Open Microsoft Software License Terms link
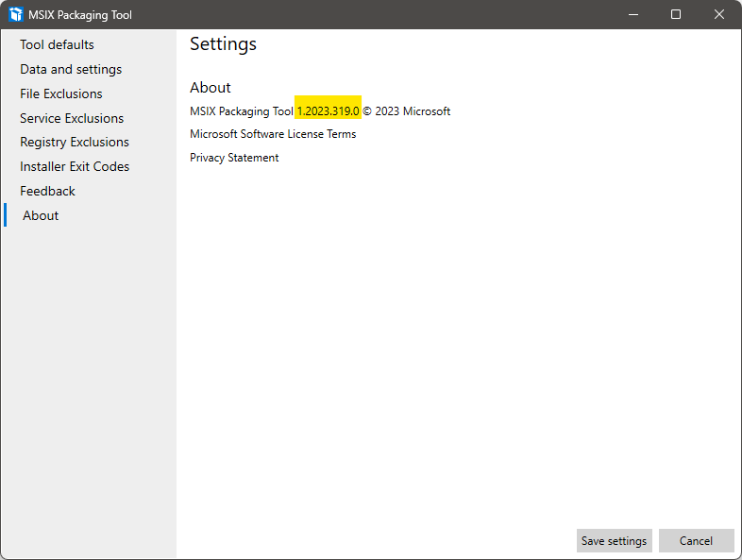Viewport: 742px width, 560px height. click(273, 134)
